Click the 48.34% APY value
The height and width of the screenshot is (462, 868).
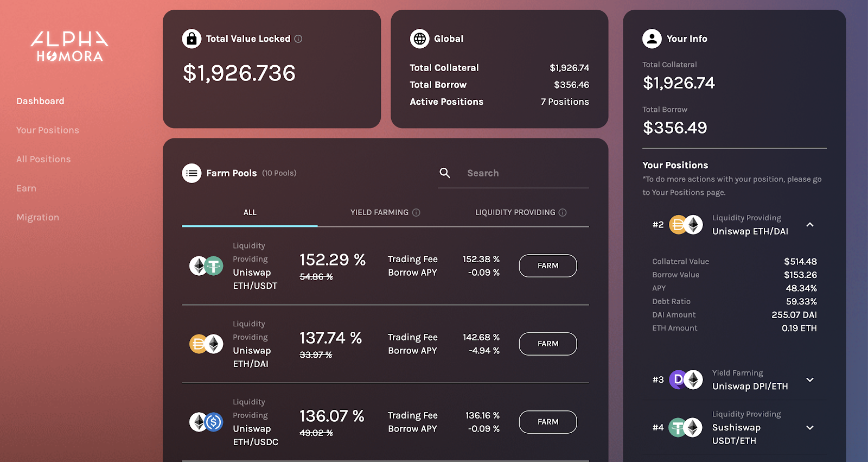pyautogui.click(x=801, y=288)
